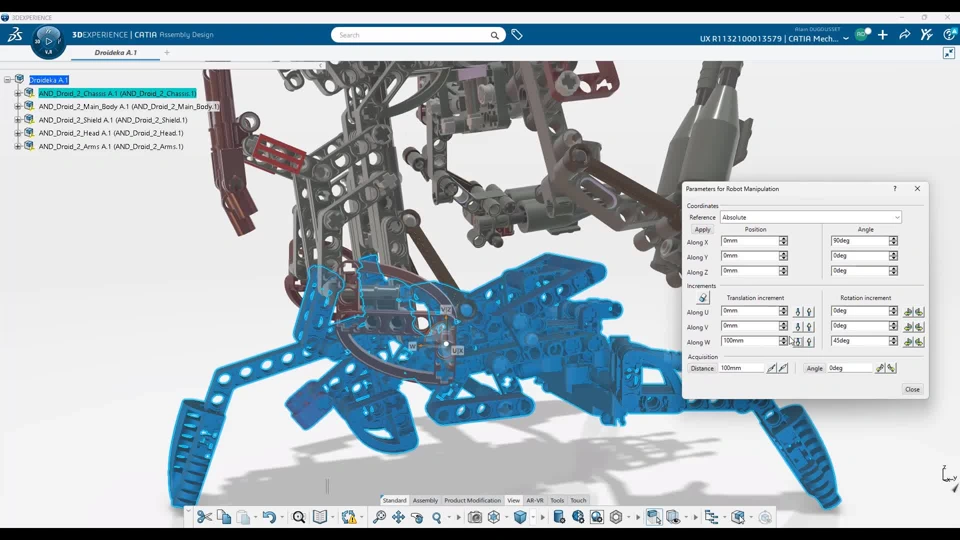Expand the AND_Droid_2_Main_Body A.1 node
This screenshot has height=540, width=960.
coord(18,107)
